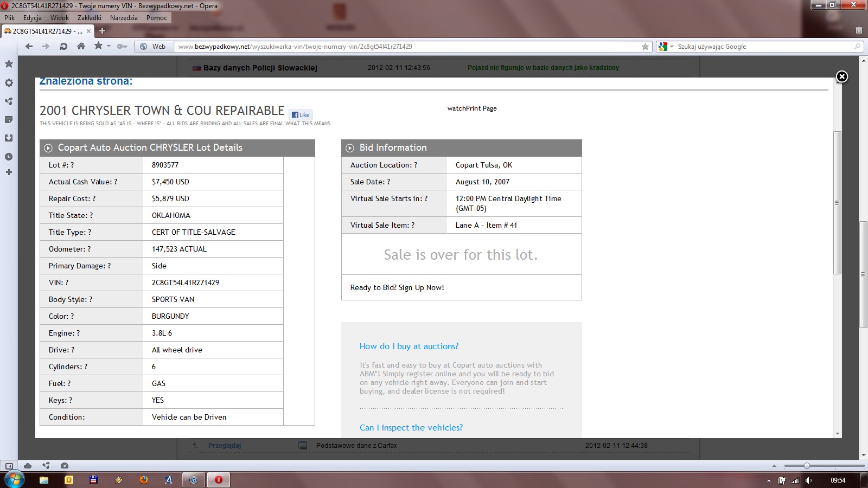Viewport: 868px width, 488px height.
Task: Click the Ready to Bid? Sign Up Now! link
Action: [x=397, y=288]
